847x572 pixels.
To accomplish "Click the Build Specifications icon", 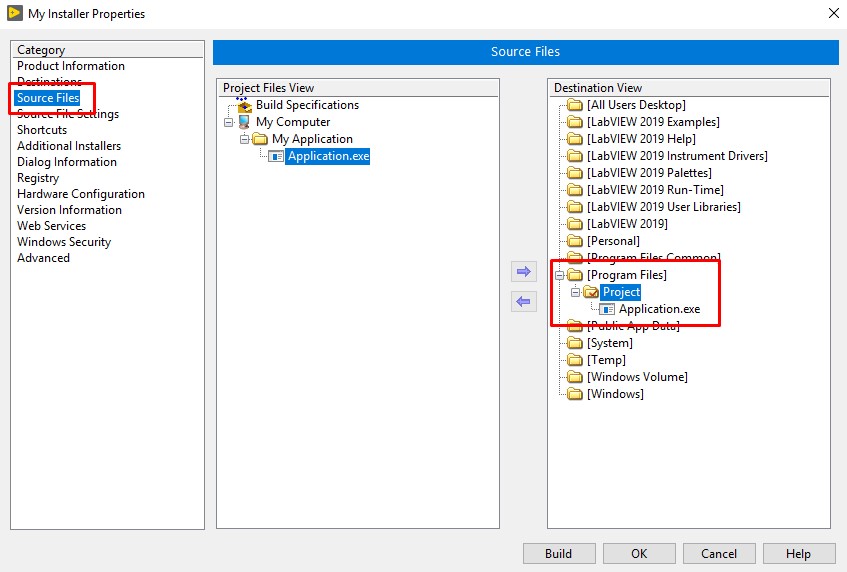I will [245, 105].
